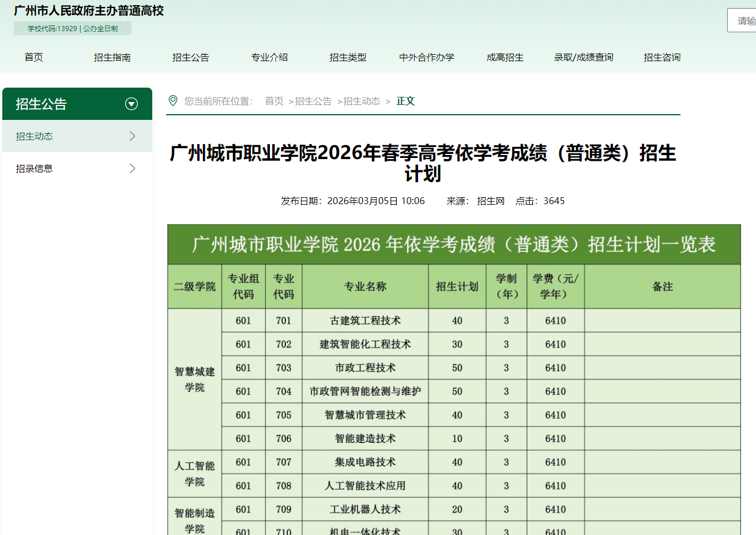Open the 招生咨询 navigation menu item

pos(661,57)
